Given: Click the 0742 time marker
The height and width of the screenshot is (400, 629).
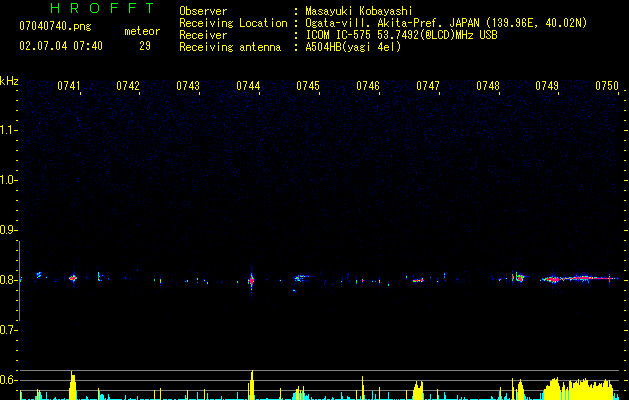Looking at the screenshot, I should tap(128, 86).
